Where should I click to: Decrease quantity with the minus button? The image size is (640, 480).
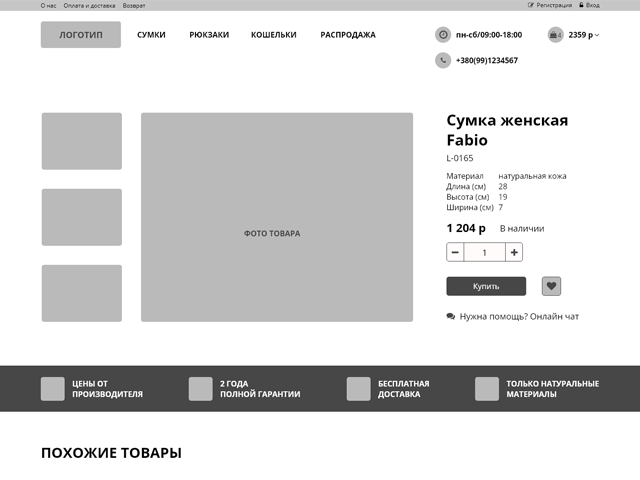pos(455,252)
